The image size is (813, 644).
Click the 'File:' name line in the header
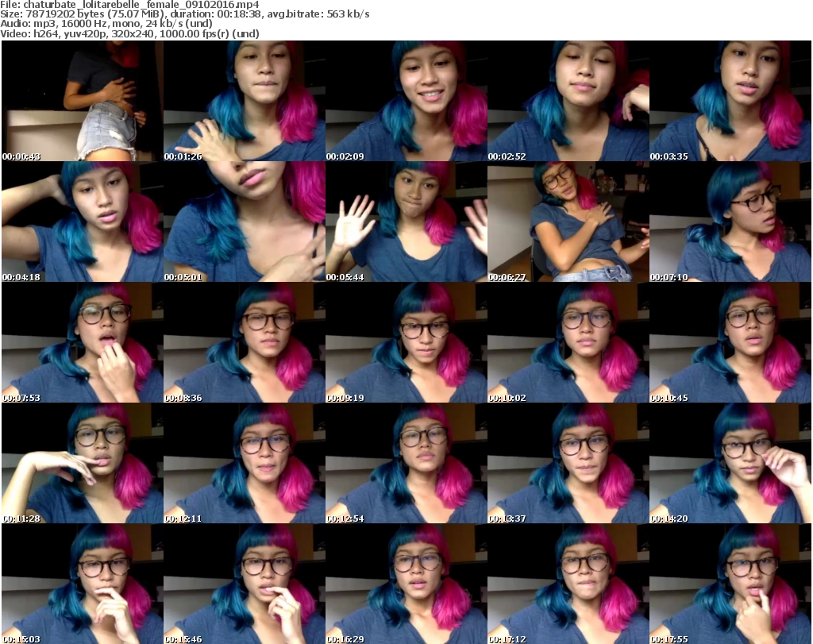click(x=129, y=5)
